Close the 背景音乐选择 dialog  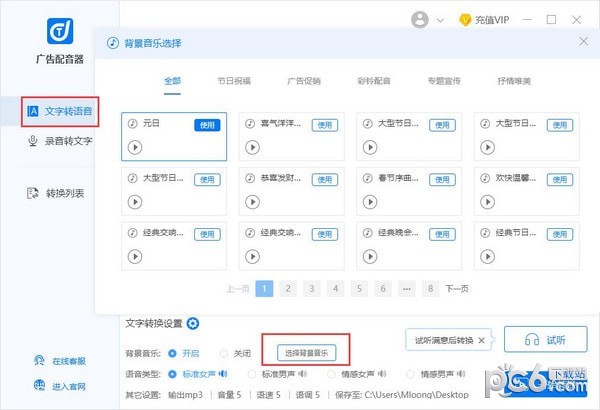point(584,41)
